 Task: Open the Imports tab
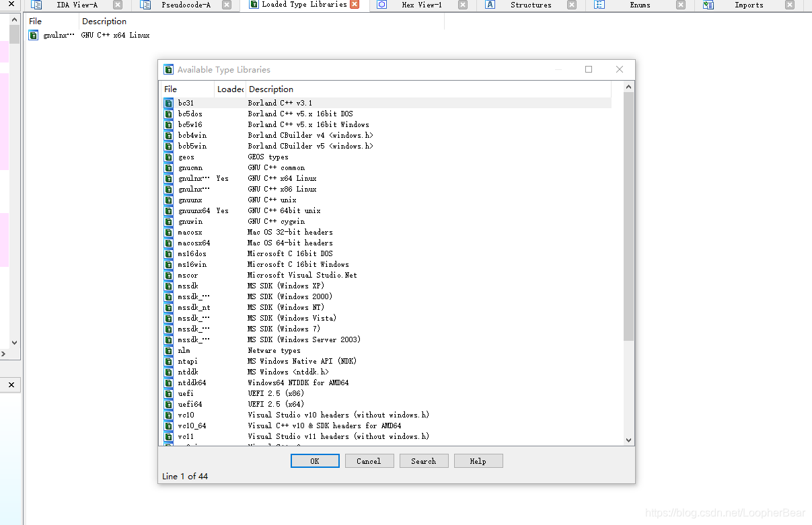(x=749, y=5)
